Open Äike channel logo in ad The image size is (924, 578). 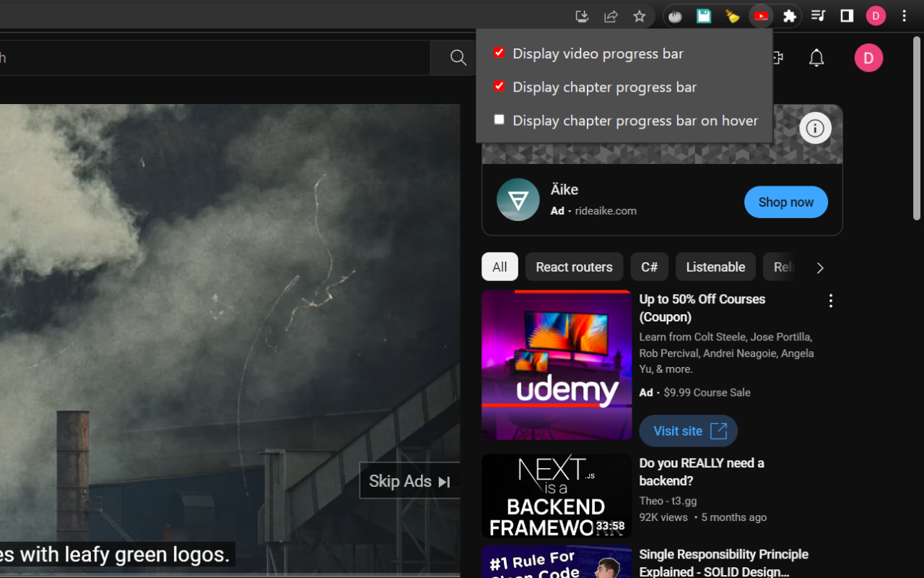[x=518, y=199]
